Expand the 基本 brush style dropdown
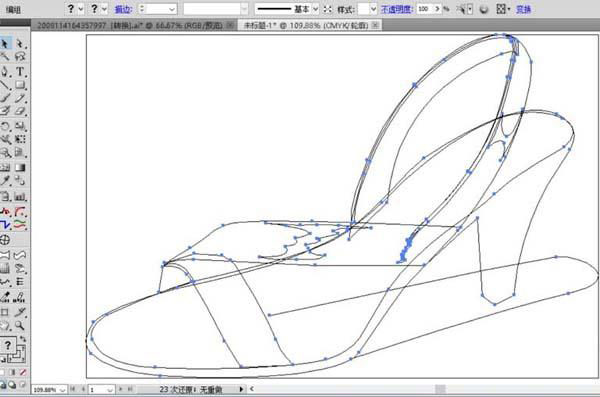The width and height of the screenshot is (600, 397). click(315, 9)
